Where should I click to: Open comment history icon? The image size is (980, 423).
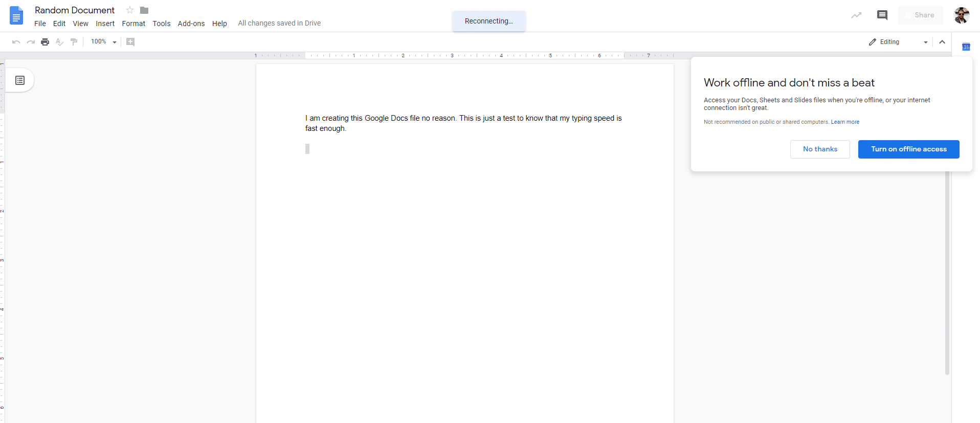[x=882, y=15]
